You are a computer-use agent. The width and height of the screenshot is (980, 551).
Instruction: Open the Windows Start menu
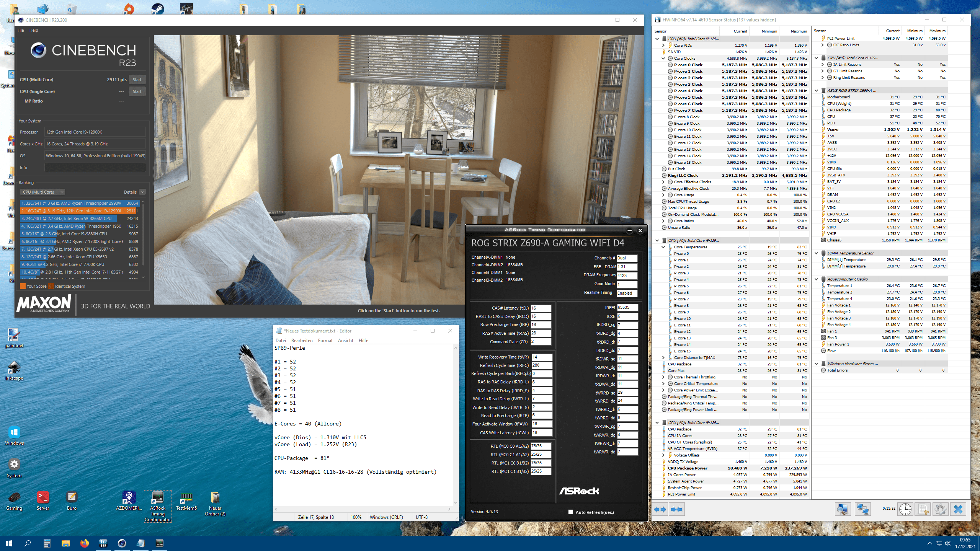[9, 543]
